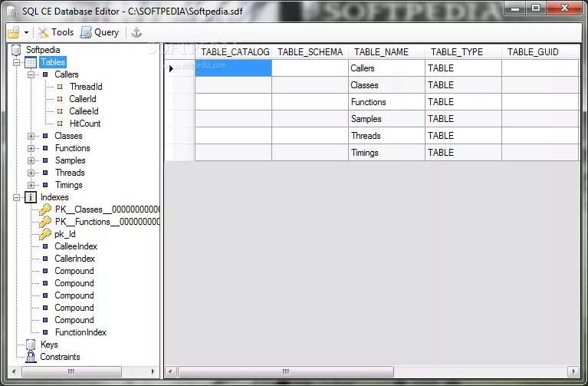Select the FunctionIndex index
The height and width of the screenshot is (386, 588).
[80, 332]
